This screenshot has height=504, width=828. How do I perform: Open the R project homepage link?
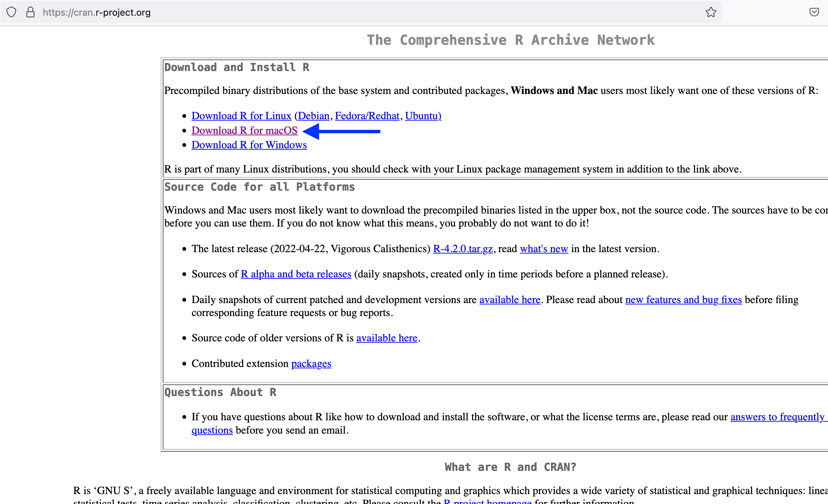click(x=487, y=502)
